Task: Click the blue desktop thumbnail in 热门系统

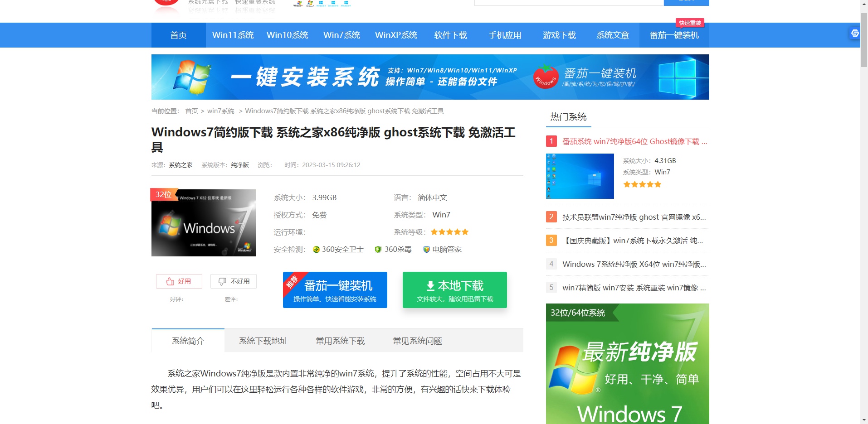Action: pos(580,176)
